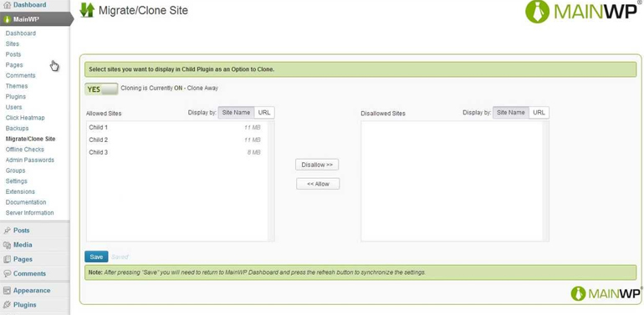Show Disallowed Sites by URL

click(x=539, y=113)
